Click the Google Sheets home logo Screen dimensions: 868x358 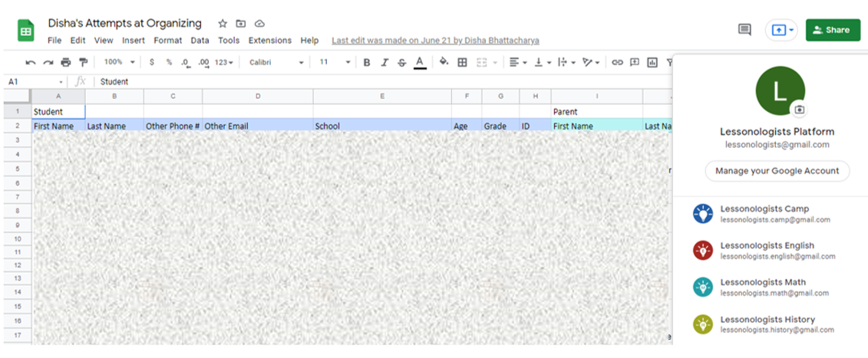(x=25, y=31)
